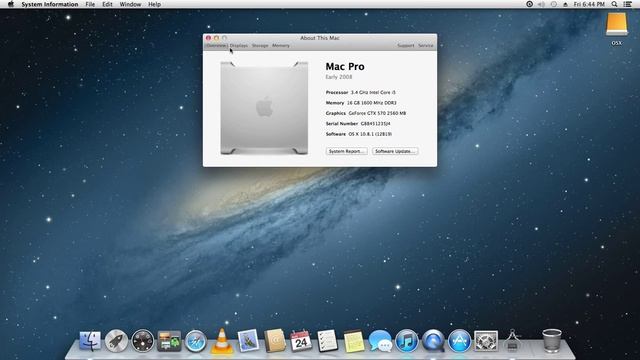
Task: Open Messages speech bubble icon
Action: coord(380,341)
